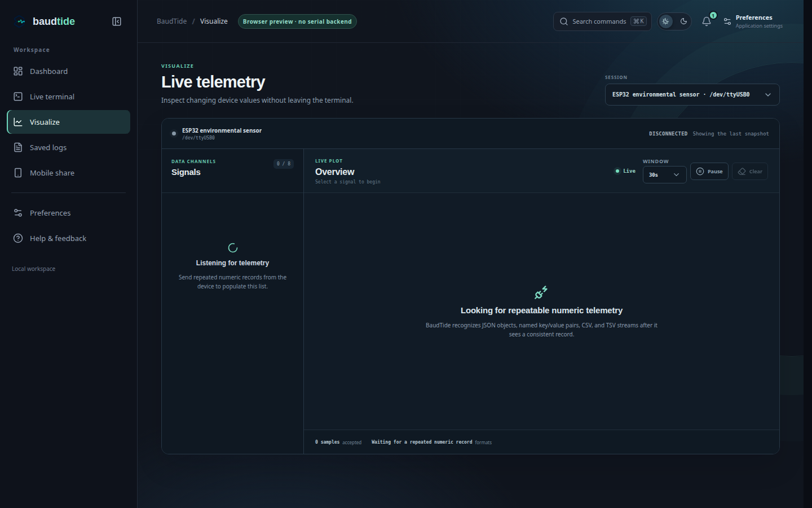This screenshot has height=508, width=812.
Task: Click the Signals panel heading
Action: 186,172
